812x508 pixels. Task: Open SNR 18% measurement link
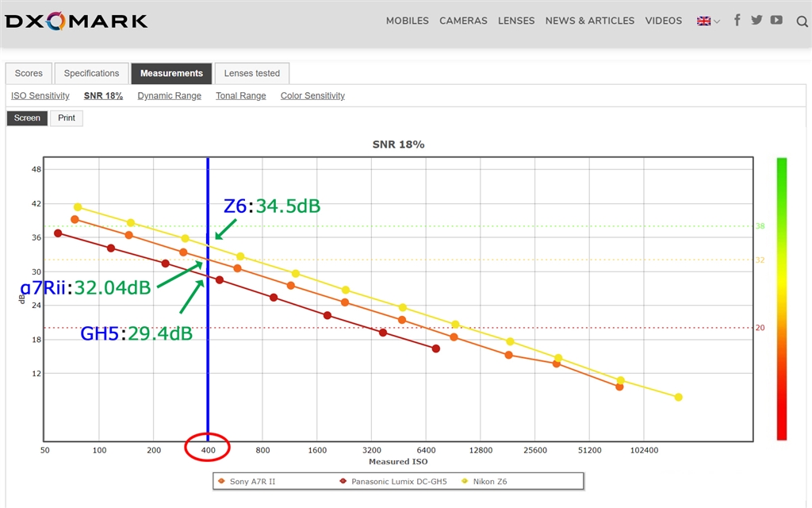tap(103, 96)
